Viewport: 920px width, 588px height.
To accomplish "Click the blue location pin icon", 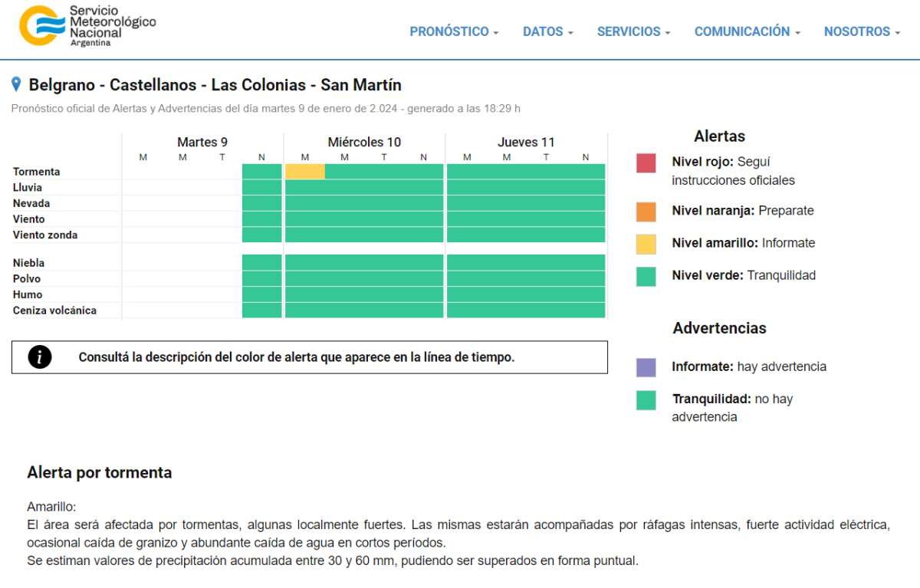I will [x=16, y=84].
